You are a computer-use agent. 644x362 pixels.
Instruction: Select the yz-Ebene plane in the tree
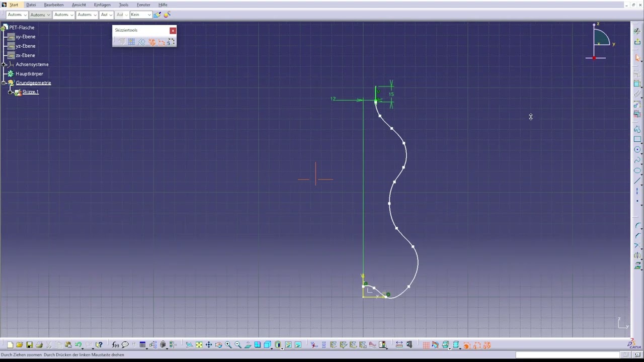tap(26, 46)
